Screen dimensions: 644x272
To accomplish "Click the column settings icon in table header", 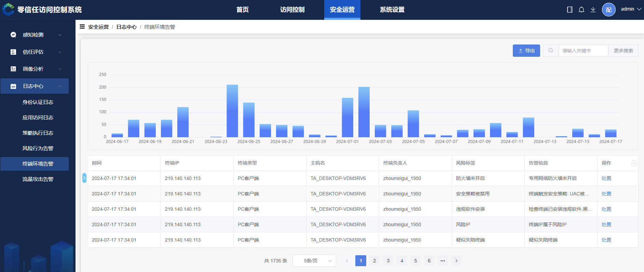I will tap(634, 163).
